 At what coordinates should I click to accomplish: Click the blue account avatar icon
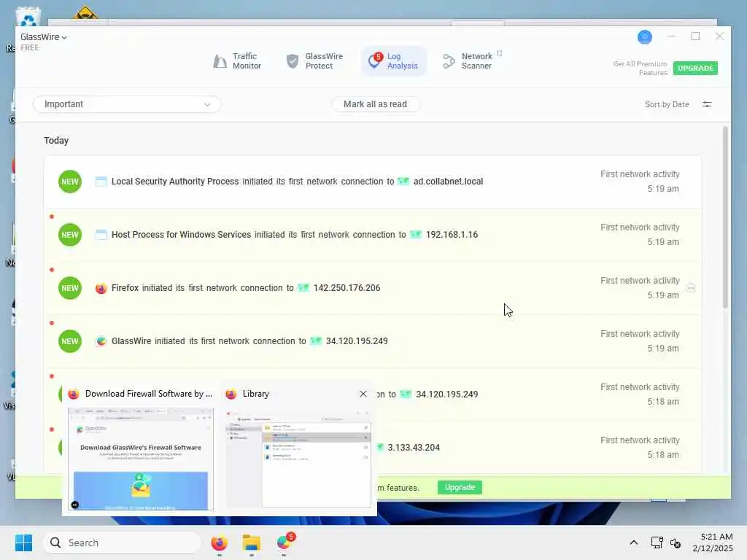tap(645, 36)
